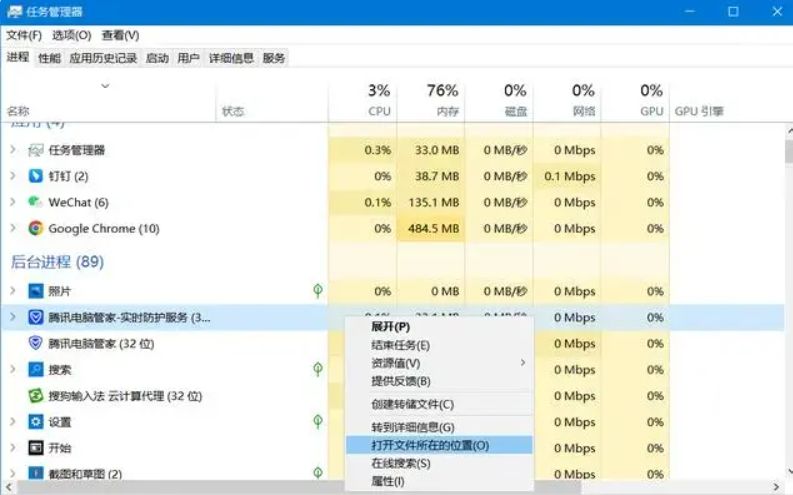Viewport: 793px width, 495px height.
Task: Expand the 搜索 process row
Action: 13,370
